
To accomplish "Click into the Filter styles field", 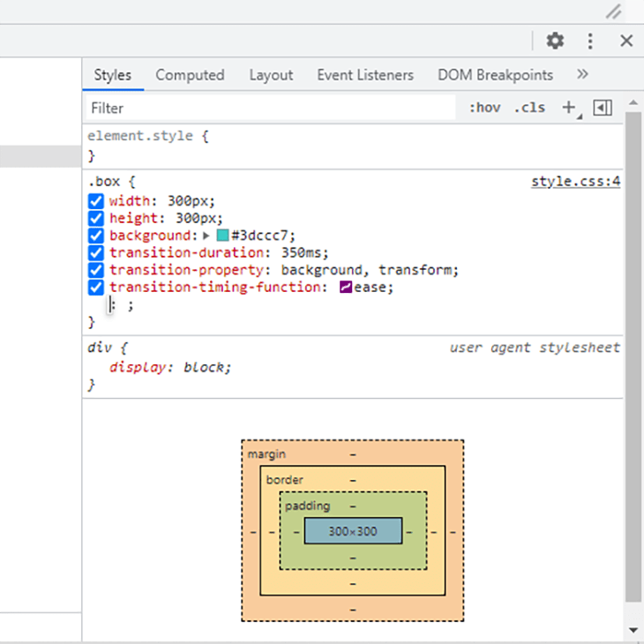I will tap(271, 108).
